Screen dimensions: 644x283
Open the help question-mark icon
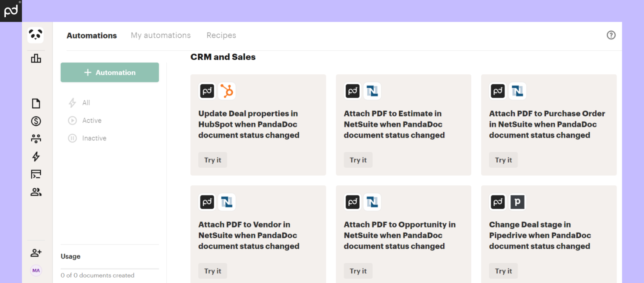611,35
